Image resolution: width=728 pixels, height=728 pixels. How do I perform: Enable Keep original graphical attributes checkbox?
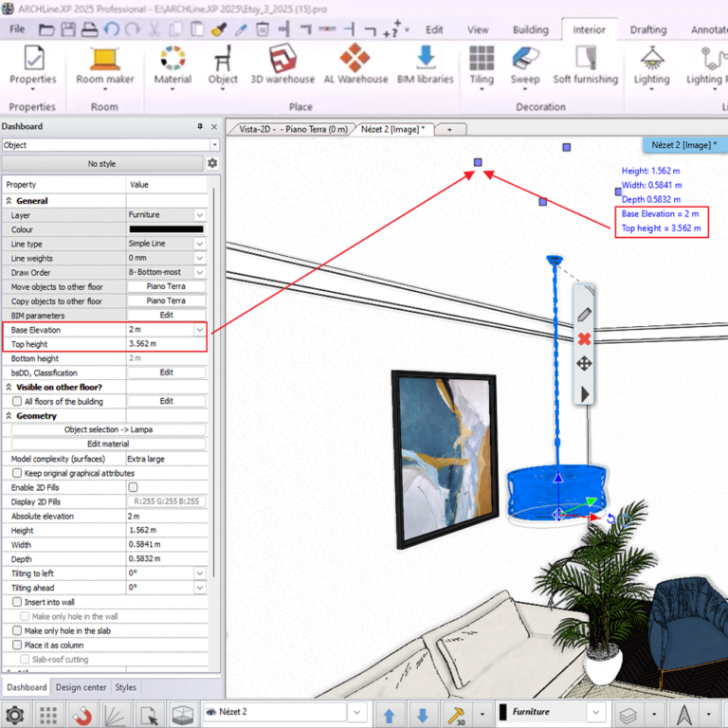(x=17, y=473)
